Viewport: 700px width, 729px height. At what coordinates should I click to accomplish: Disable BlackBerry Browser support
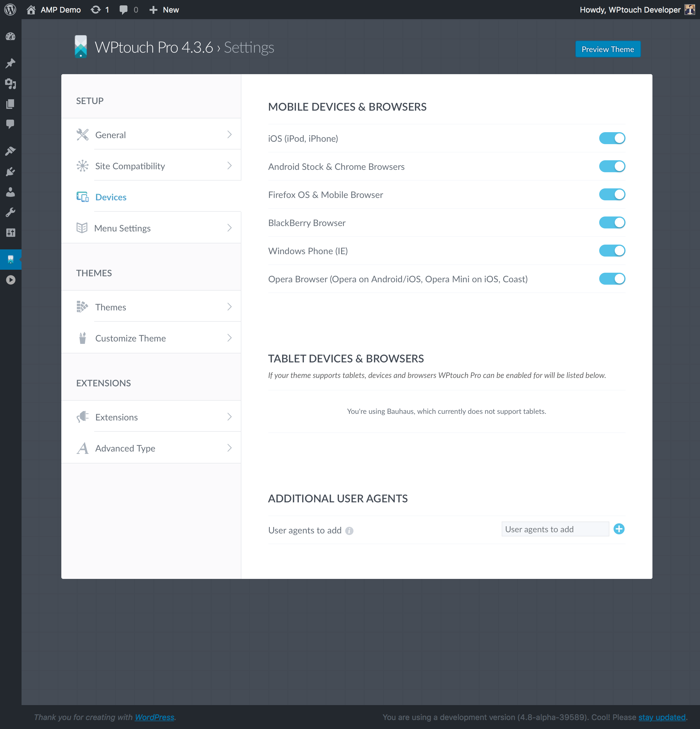pyautogui.click(x=612, y=222)
